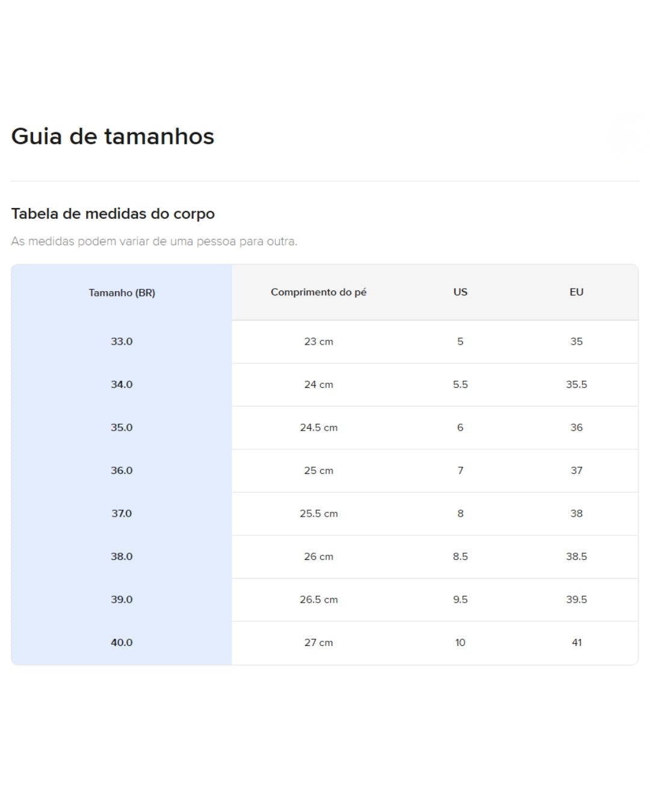Click the EU size 35.5 cell
This screenshot has width=650, height=812.
[576, 384]
